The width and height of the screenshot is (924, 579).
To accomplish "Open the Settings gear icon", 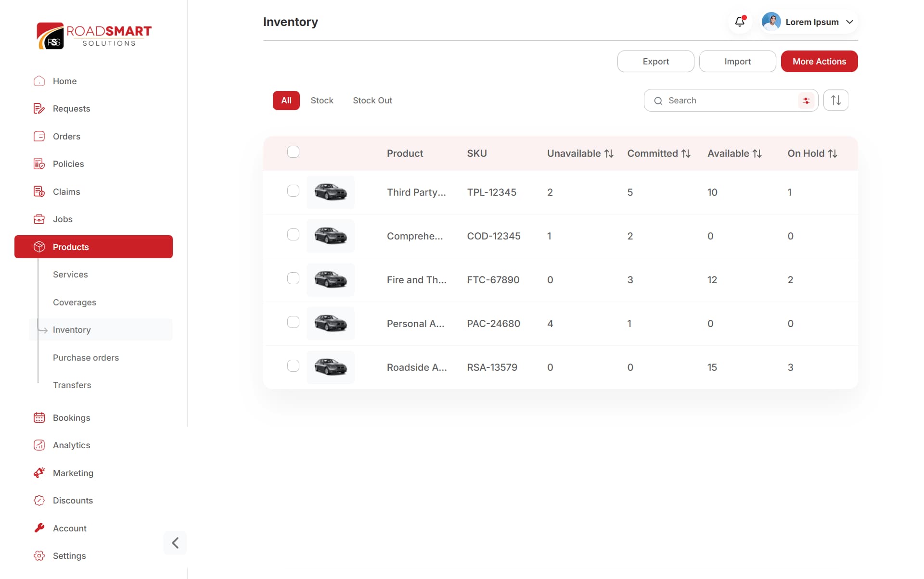I will pos(39,555).
